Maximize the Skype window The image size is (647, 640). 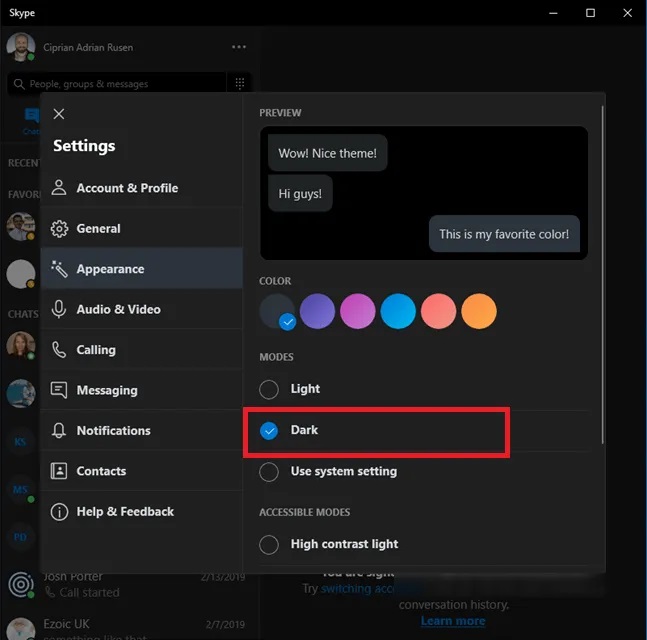click(x=590, y=13)
